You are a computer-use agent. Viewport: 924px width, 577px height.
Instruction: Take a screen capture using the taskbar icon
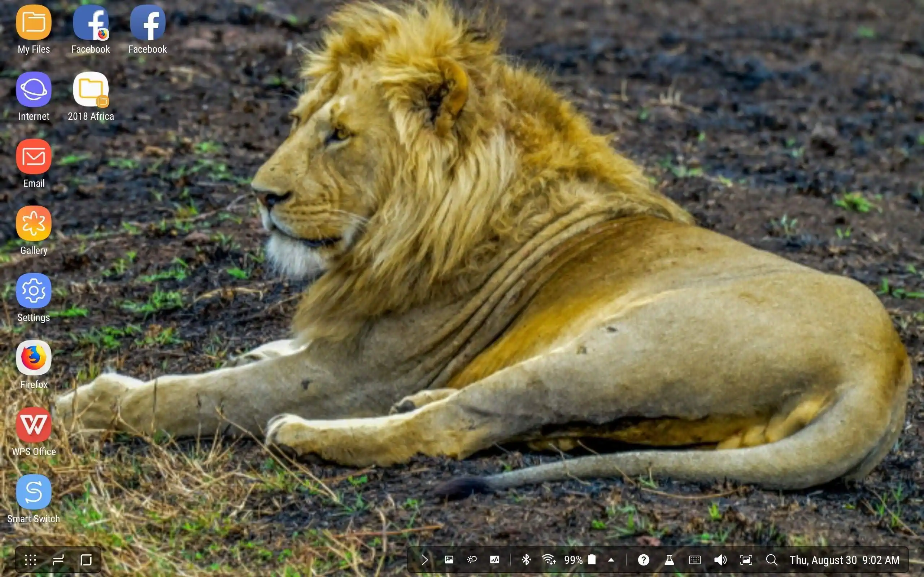pos(746,560)
